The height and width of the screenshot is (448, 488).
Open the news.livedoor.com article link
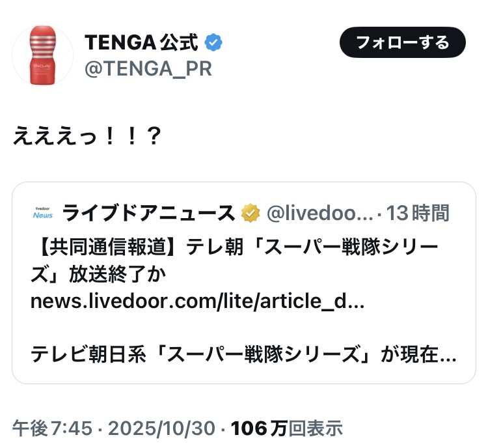click(197, 301)
